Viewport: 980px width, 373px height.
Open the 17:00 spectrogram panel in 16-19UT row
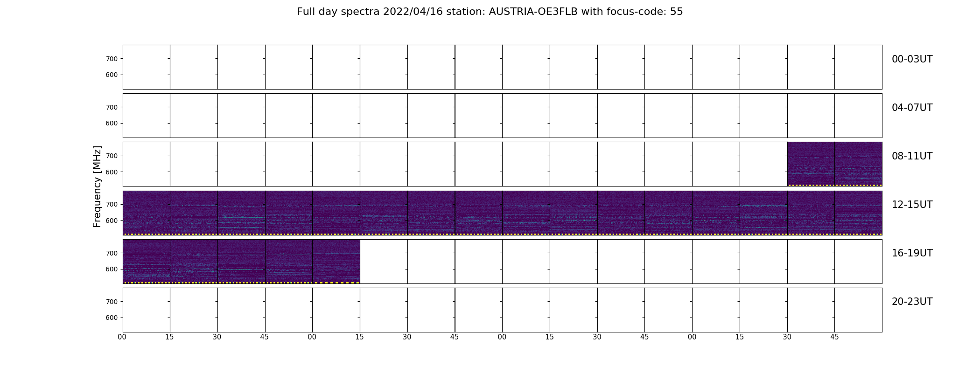336,261
